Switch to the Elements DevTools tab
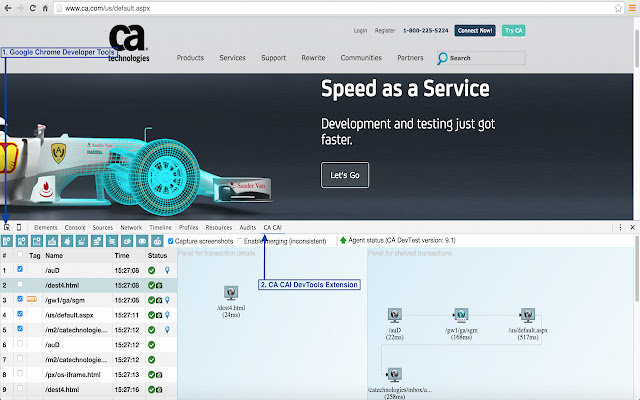The width and height of the screenshot is (640, 400). (x=46, y=227)
